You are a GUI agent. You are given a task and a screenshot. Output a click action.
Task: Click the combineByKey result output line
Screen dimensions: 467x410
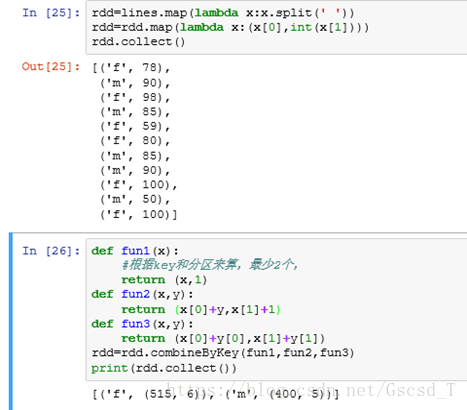(216, 395)
